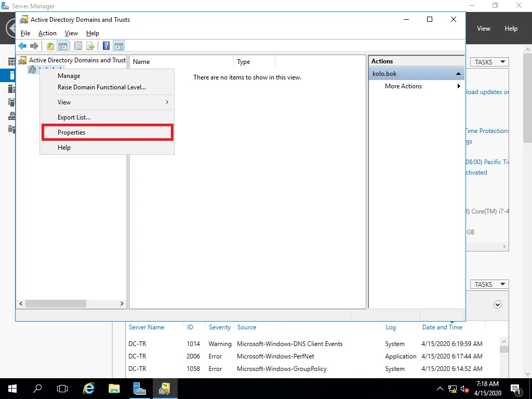Sort events by Date and Time column
532x399 pixels.
(x=442, y=327)
